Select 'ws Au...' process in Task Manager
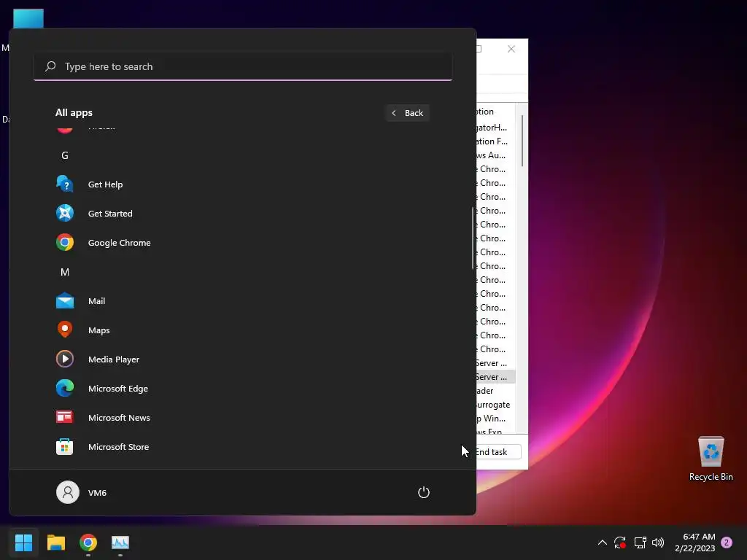Image resolution: width=747 pixels, height=560 pixels. pyautogui.click(x=495, y=155)
